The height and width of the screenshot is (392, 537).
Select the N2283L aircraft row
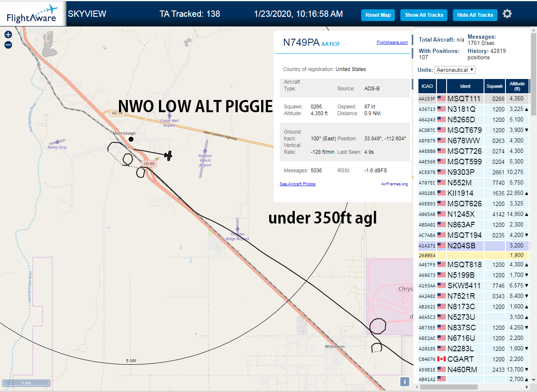pyautogui.click(x=474, y=349)
